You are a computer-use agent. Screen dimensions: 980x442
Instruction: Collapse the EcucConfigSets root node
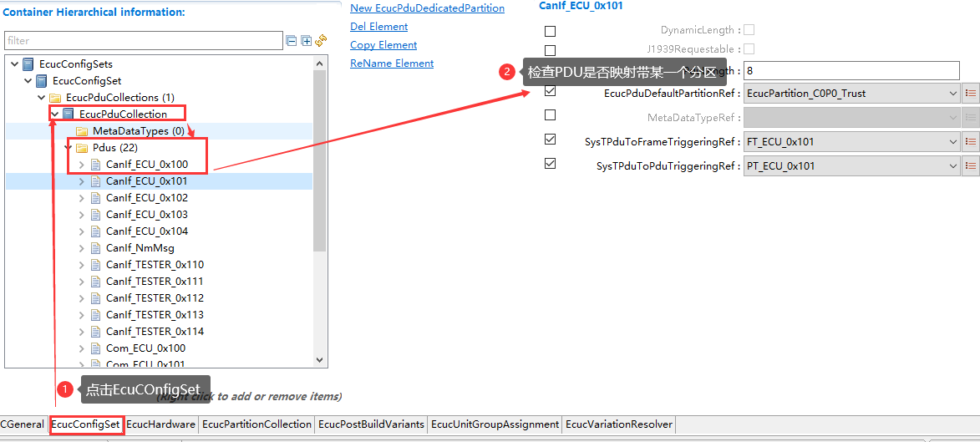14,64
